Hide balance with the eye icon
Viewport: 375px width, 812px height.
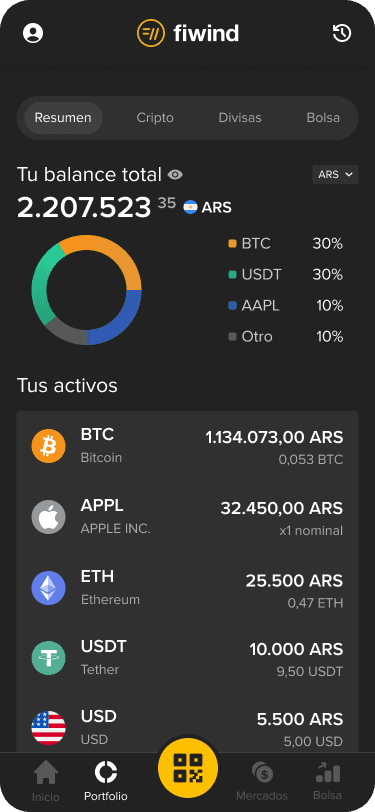point(176,175)
